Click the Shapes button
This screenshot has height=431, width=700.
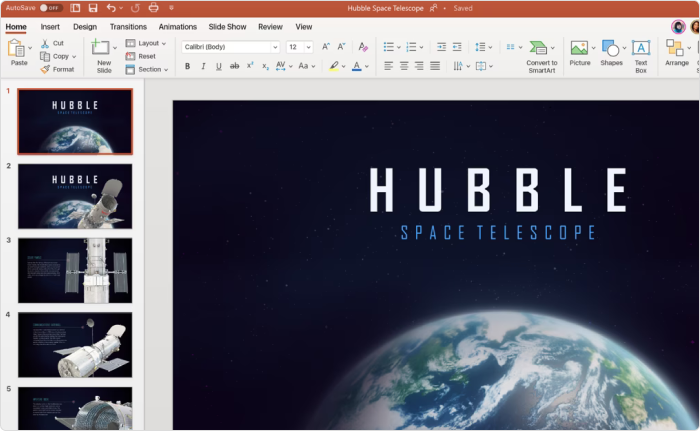(x=611, y=53)
